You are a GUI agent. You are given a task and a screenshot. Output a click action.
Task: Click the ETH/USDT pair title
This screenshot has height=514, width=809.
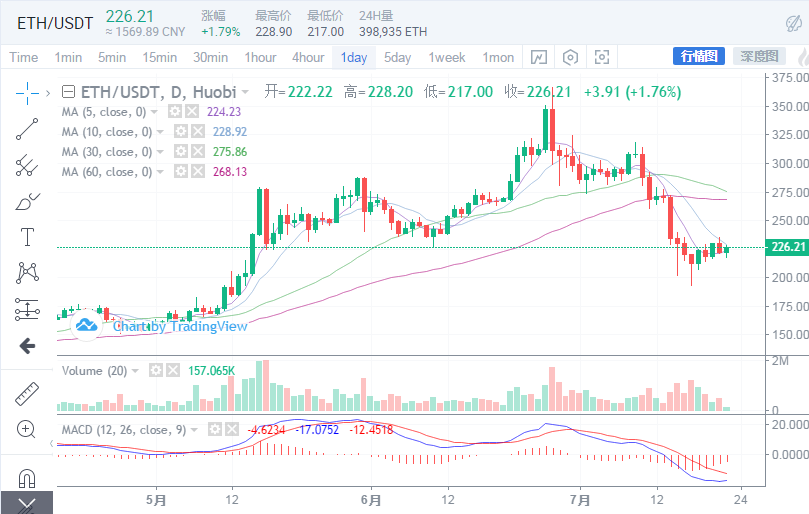coord(55,23)
